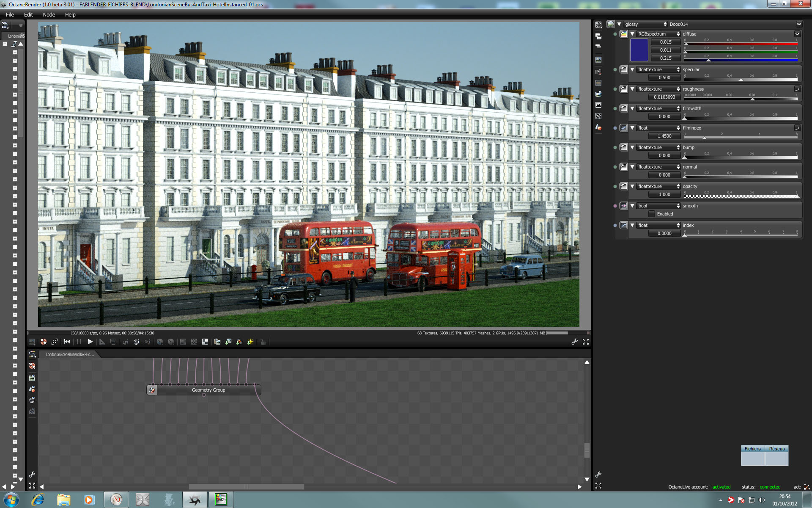Click the render viewport wrench settings icon
This screenshot has height=508, width=812.
point(574,342)
